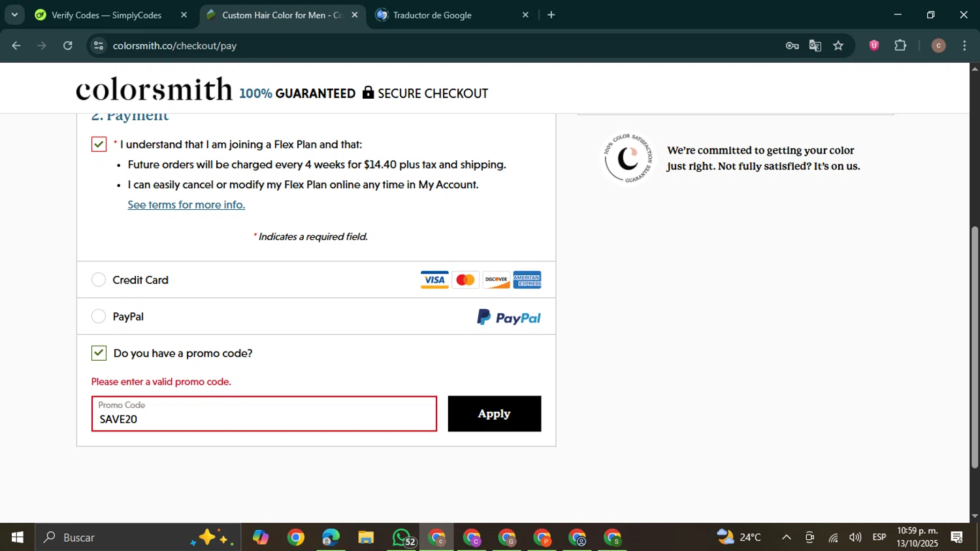980x551 pixels.
Task: Uncheck the Flex Plan agreement checkbox
Action: tap(99, 144)
